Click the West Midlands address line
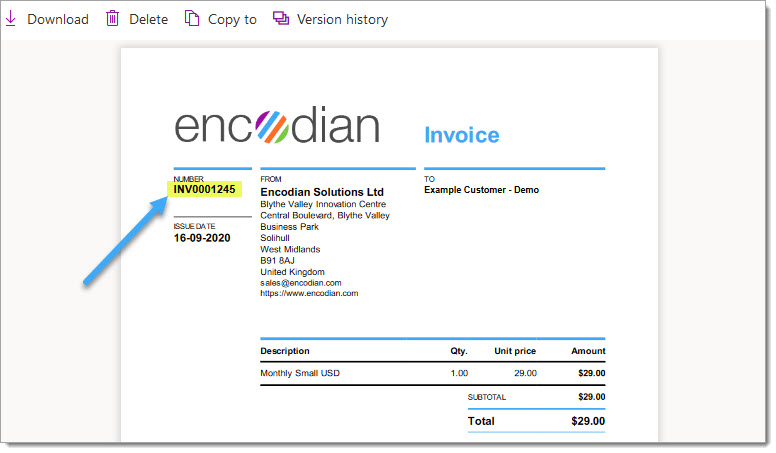This screenshot has height=453, width=776. click(x=291, y=250)
